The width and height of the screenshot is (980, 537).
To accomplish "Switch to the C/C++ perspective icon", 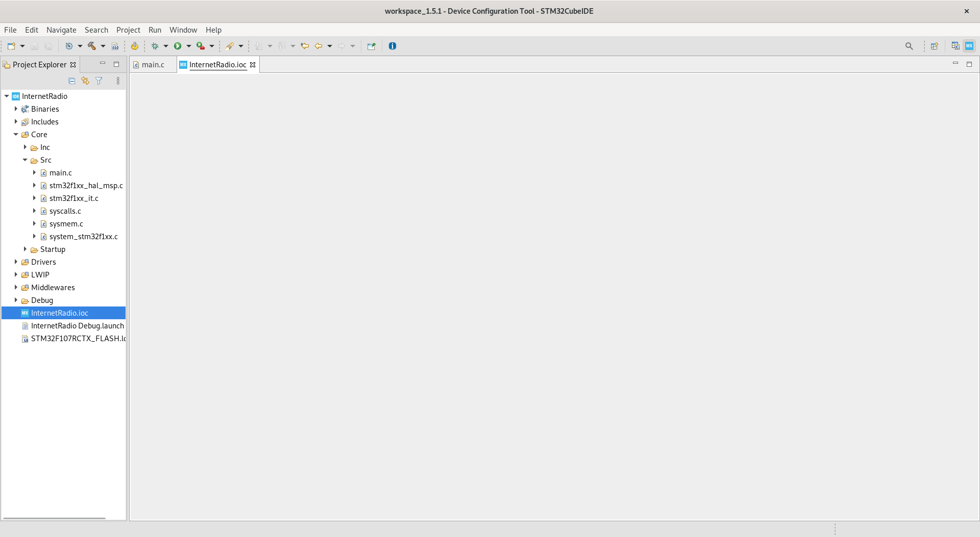I will pos(955,46).
